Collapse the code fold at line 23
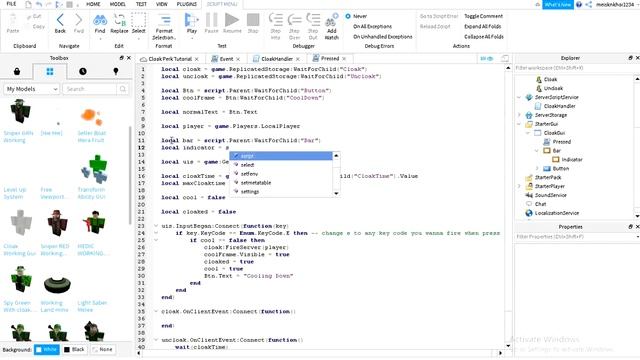 [156, 226]
